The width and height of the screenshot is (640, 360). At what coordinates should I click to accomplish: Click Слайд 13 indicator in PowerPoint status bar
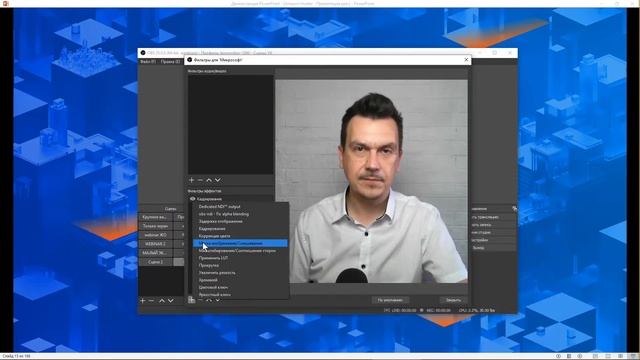point(16,356)
